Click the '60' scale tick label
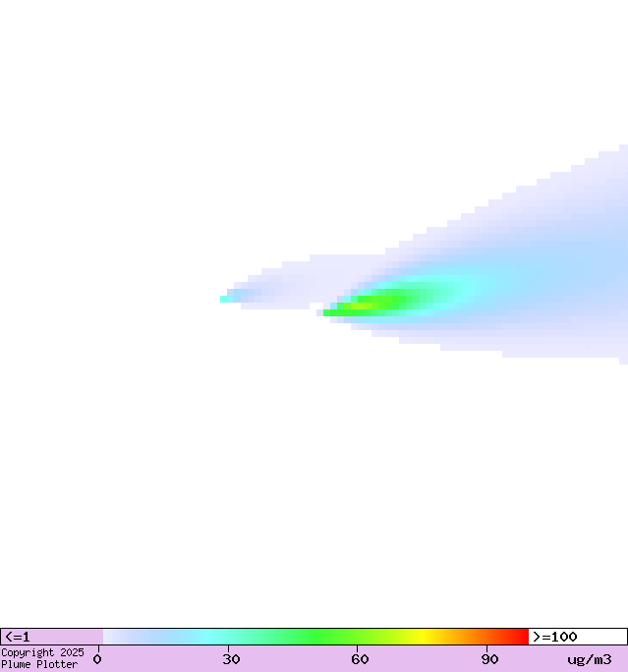628x672 pixels. (360, 659)
